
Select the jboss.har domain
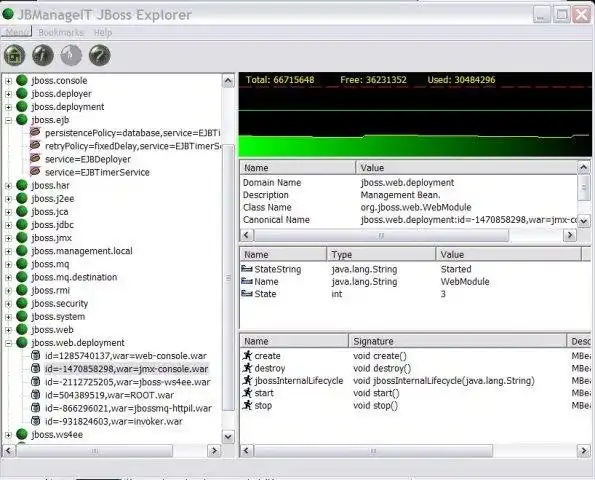(50, 185)
